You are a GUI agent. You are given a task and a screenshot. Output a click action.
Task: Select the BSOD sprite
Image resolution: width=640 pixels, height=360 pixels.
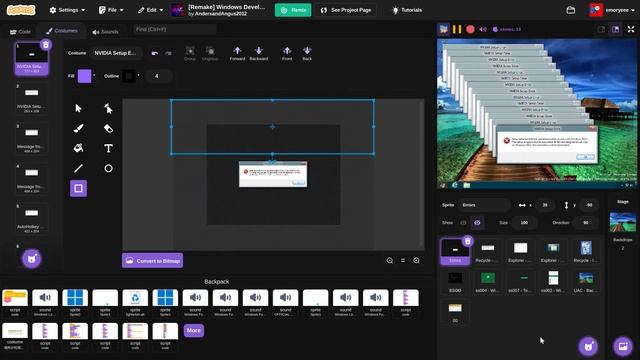pyautogui.click(x=455, y=282)
